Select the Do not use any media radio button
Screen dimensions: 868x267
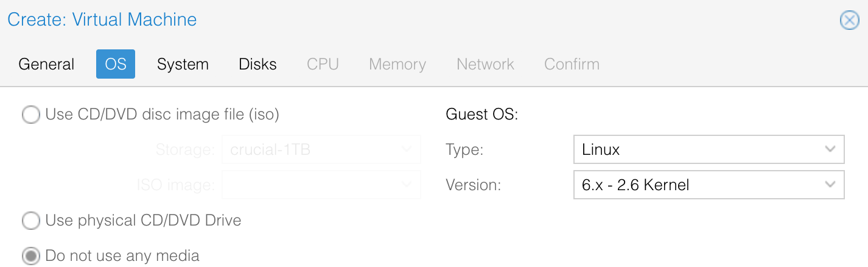(x=30, y=256)
